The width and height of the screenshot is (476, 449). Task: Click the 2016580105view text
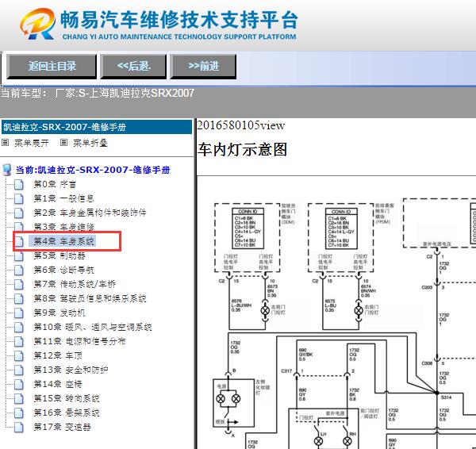coord(241,125)
